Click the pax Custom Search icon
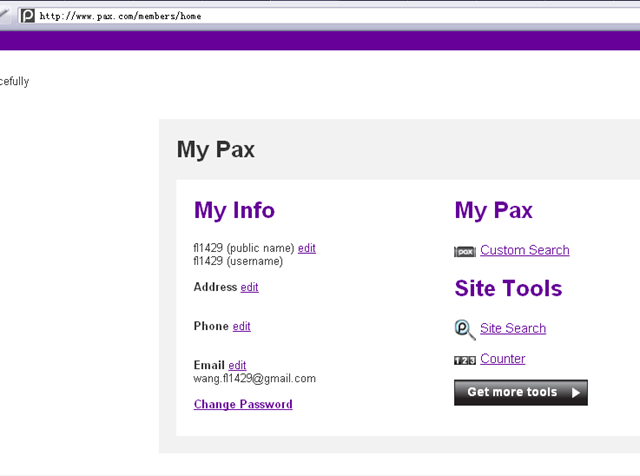Image resolution: width=640 pixels, height=476 pixels. [x=465, y=251]
